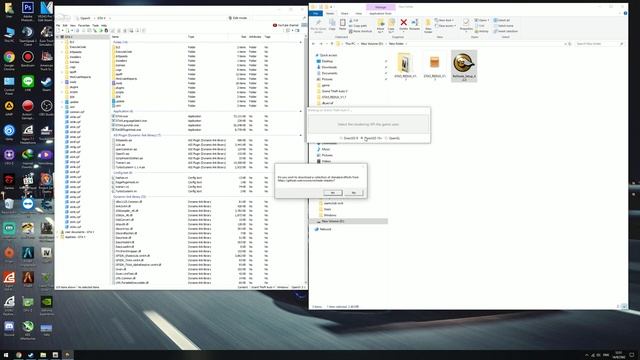Select the GTA5_REDUX folder thumbnail

(405, 66)
